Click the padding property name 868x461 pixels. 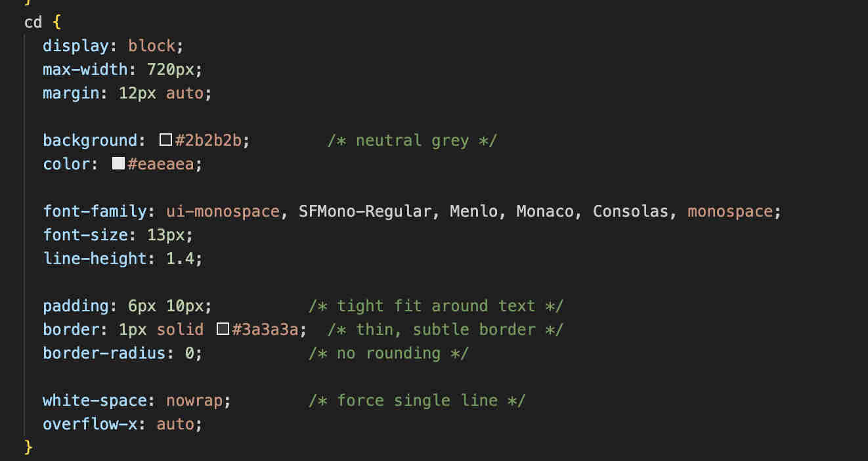pyautogui.click(x=76, y=306)
